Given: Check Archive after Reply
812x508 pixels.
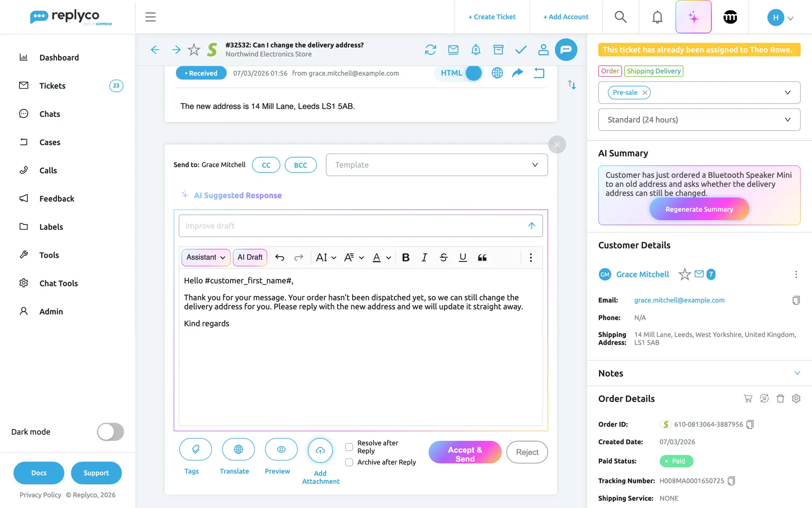Looking at the screenshot, I should [349, 462].
